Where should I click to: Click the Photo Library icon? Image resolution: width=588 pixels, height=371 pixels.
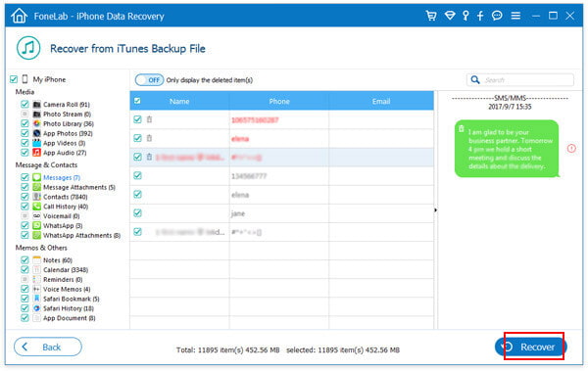[36, 123]
